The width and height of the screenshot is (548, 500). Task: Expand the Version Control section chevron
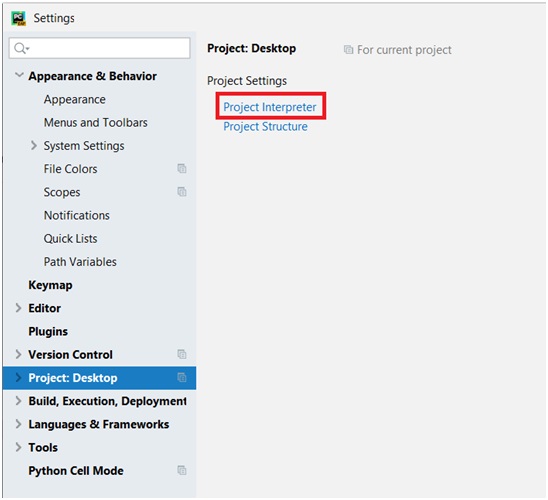click(x=19, y=354)
